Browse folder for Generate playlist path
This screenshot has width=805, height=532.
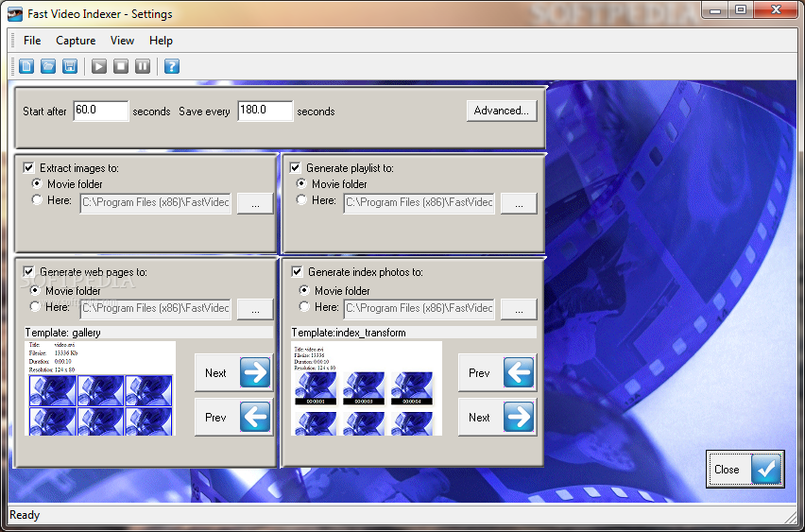[519, 203]
